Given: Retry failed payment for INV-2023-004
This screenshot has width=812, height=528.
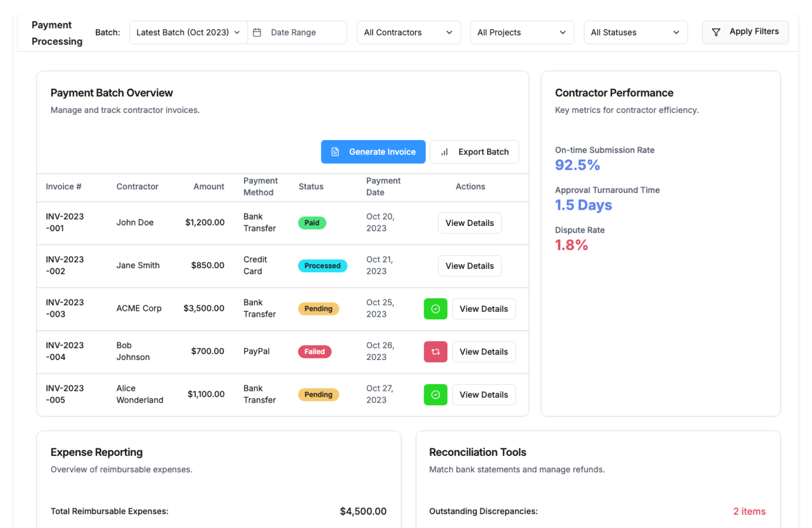Looking at the screenshot, I should [x=435, y=352].
